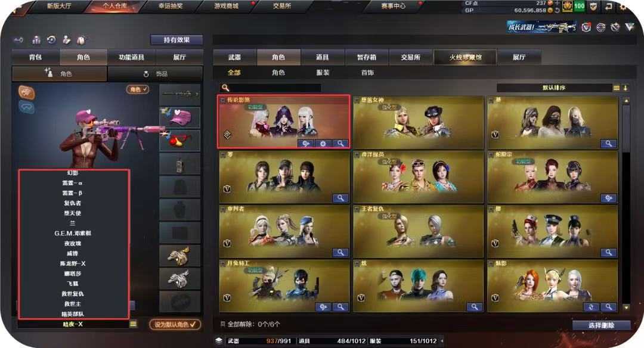Click the refresh icon beside the GP balance
Screen dimensions: 644x348
pyautogui.click(x=557, y=11)
